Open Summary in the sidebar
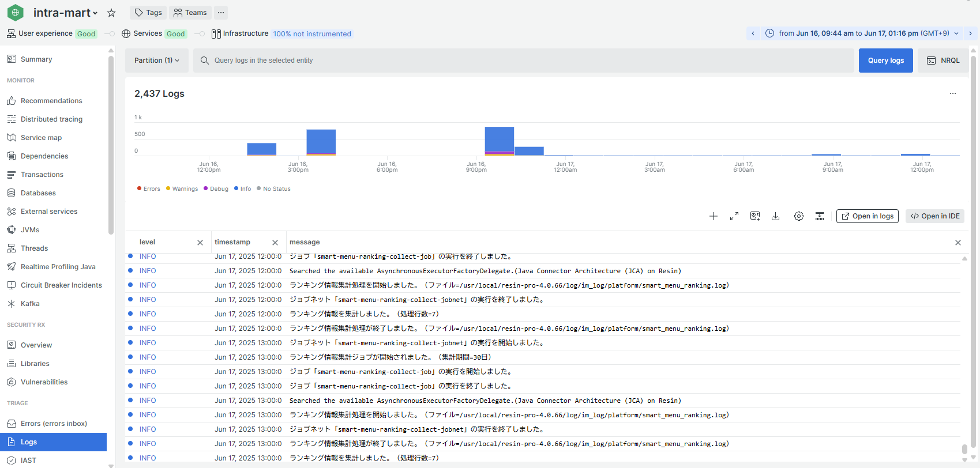Image resolution: width=980 pixels, height=468 pixels. [x=36, y=59]
